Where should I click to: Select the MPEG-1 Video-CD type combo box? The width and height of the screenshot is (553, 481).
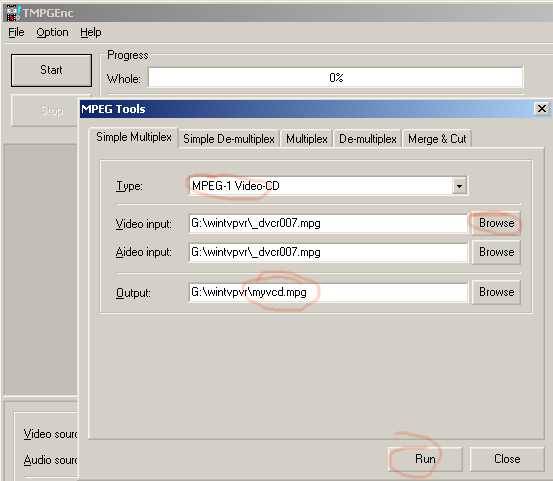pyautogui.click(x=328, y=186)
